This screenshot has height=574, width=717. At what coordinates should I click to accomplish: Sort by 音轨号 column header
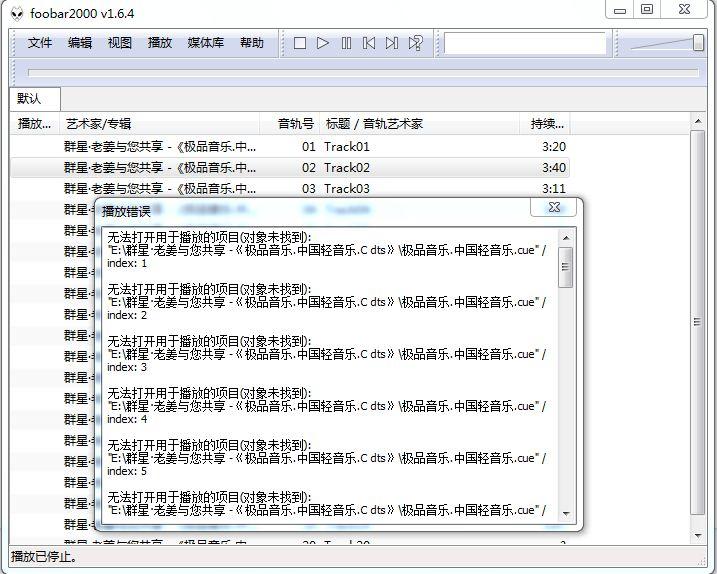[289, 123]
